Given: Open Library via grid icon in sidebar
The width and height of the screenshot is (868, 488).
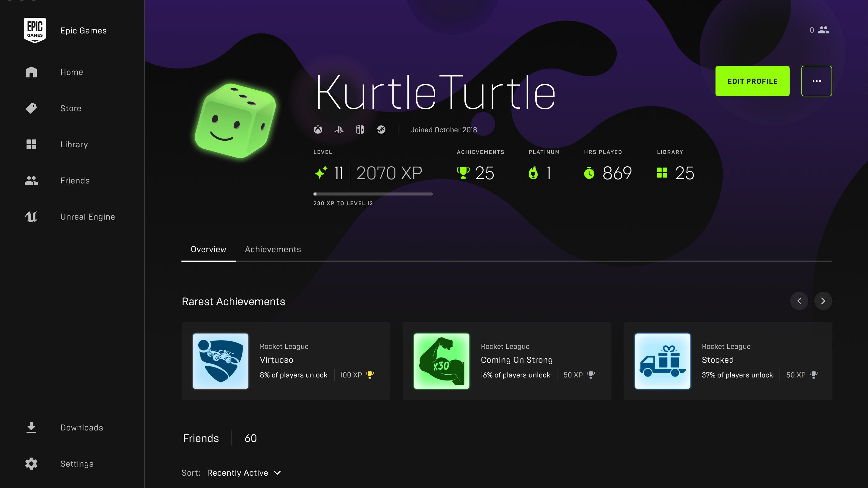Looking at the screenshot, I should click(x=31, y=144).
